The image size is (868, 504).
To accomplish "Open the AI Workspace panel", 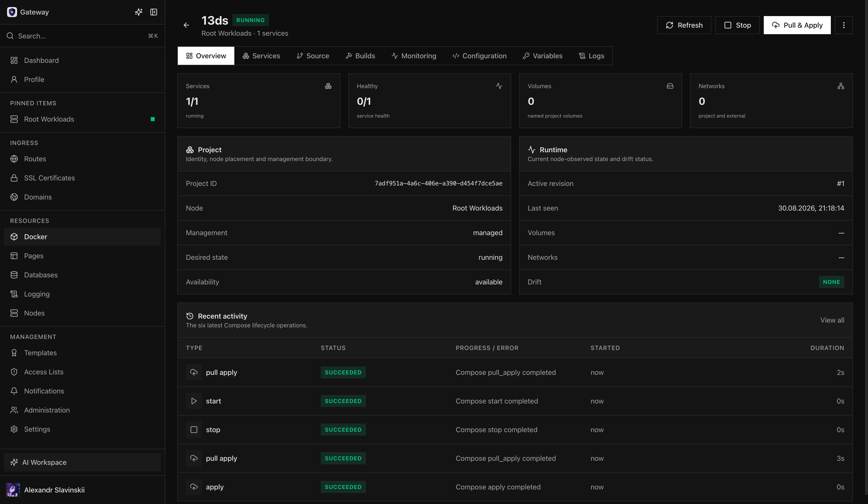I will [x=82, y=462].
